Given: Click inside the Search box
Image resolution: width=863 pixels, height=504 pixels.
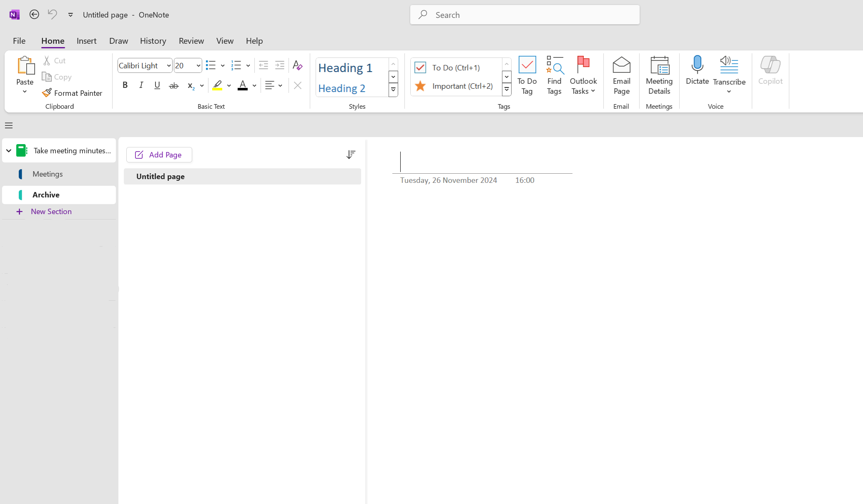Looking at the screenshot, I should (524, 15).
